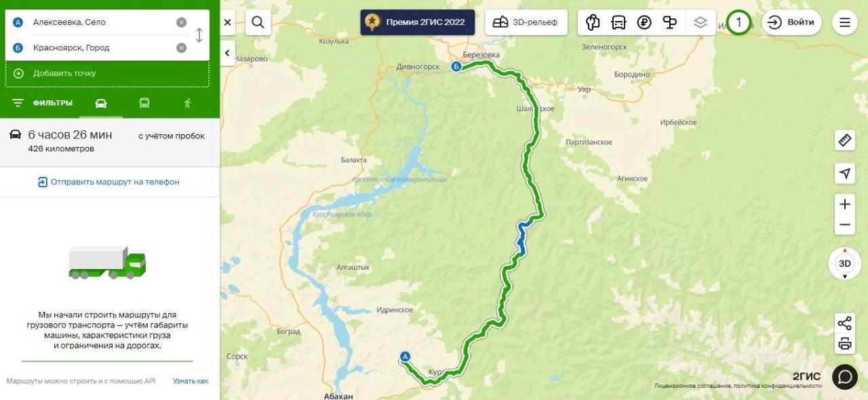868x400 pixels.
Task: Select the car route mode tab
Action: tap(101, 103)
